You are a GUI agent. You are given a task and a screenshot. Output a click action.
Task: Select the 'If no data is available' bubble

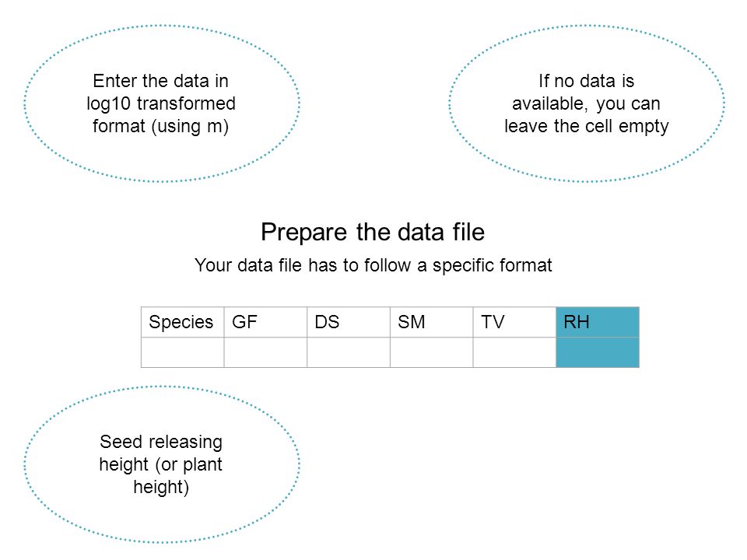pos(587,103)
